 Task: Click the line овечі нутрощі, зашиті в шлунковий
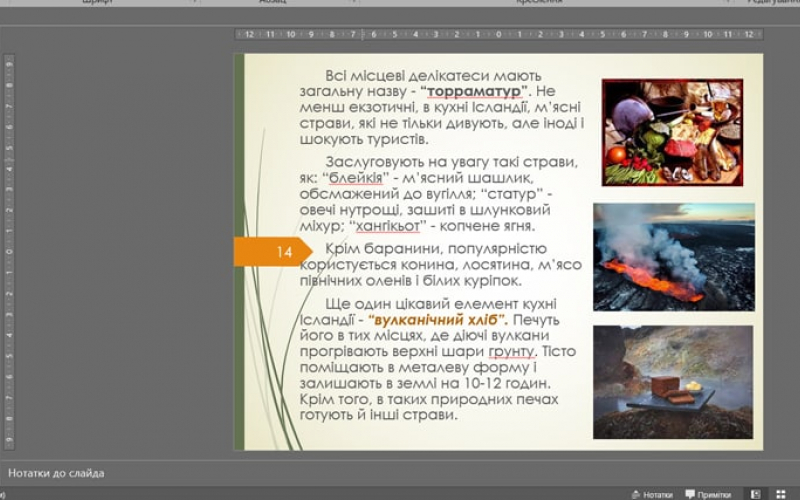(424, 210)
